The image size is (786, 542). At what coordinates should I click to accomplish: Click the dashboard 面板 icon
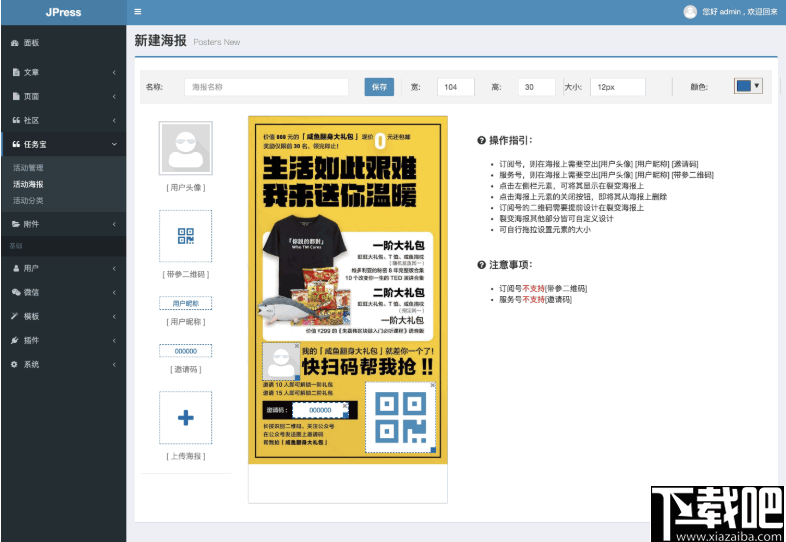(15, 43)
